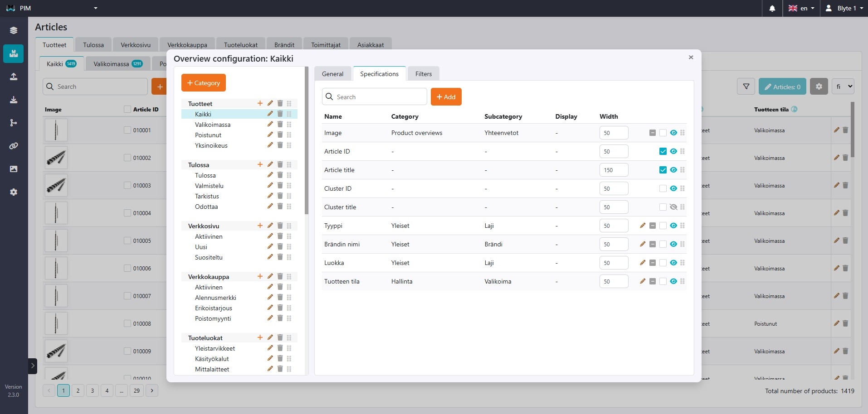The image size is (868, 414).
Task: Delete the Valikoimassa overview with trash icon
Action: (280, 125)
